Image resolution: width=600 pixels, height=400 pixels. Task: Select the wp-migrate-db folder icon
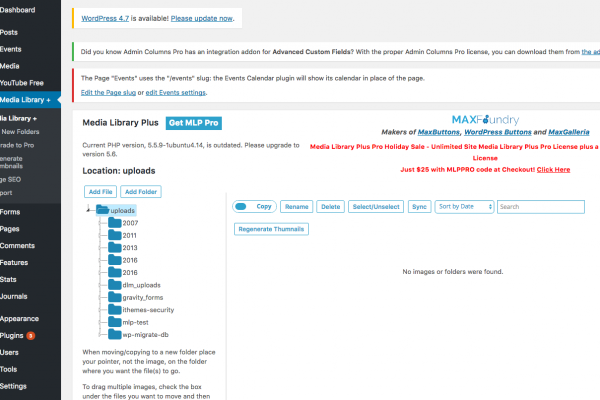click(x=115, y=335)
